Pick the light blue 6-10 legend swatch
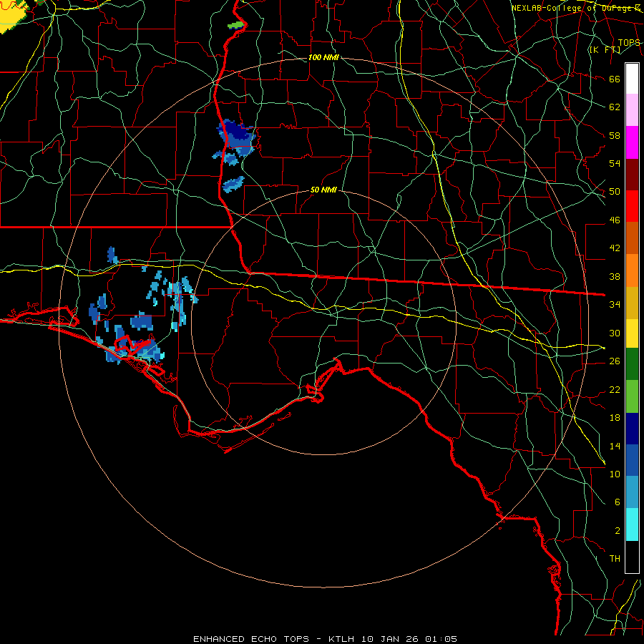The height and width of the screenshot is (644, 644). coord(632,492)
